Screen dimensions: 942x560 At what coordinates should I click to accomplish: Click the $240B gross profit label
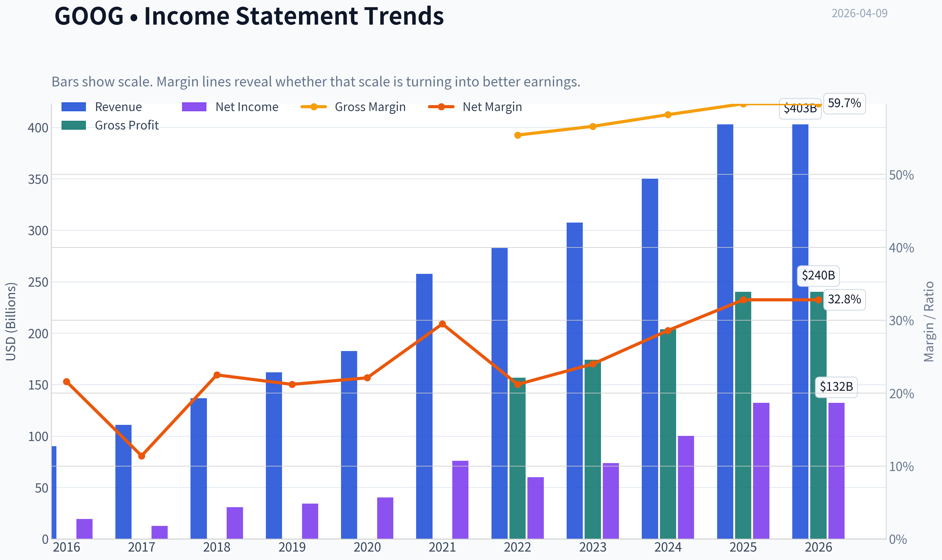coord(818,275)
